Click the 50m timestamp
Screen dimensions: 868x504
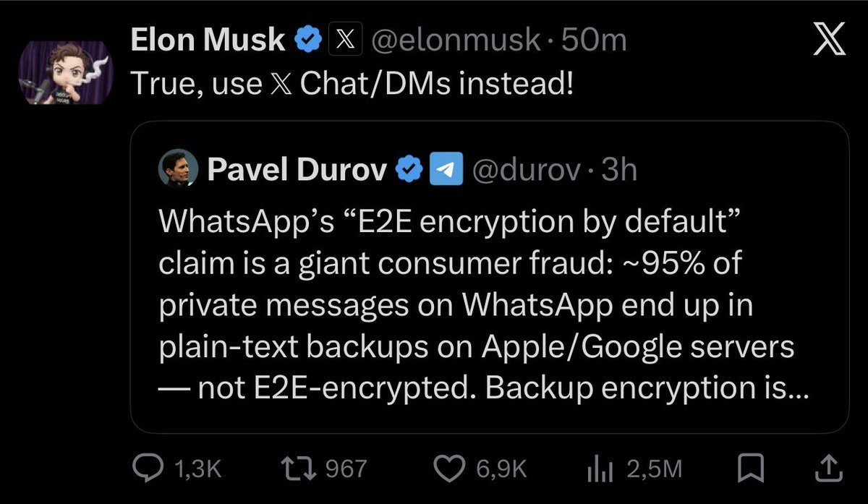(594, 40)
